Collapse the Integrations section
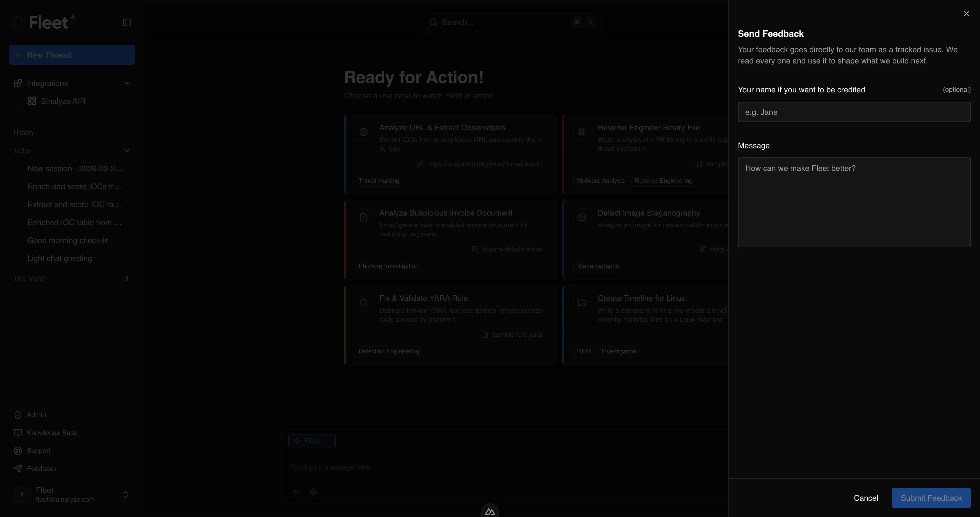 pos(127,83)
